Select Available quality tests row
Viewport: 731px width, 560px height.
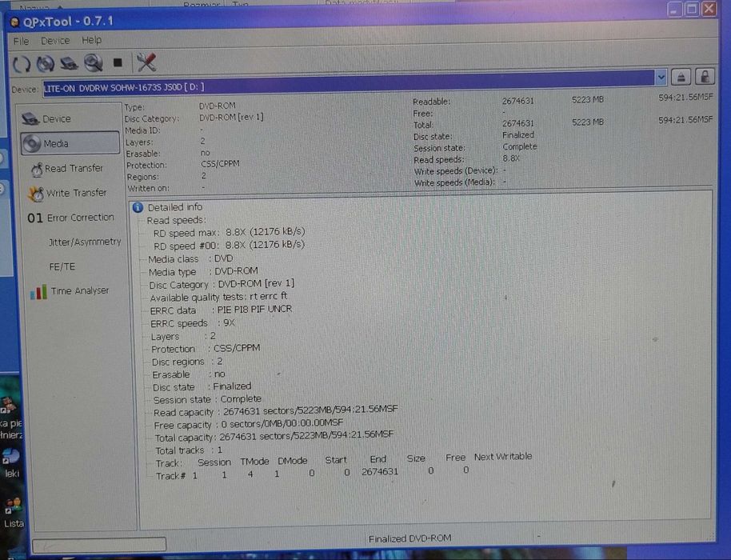pos(218,297)
